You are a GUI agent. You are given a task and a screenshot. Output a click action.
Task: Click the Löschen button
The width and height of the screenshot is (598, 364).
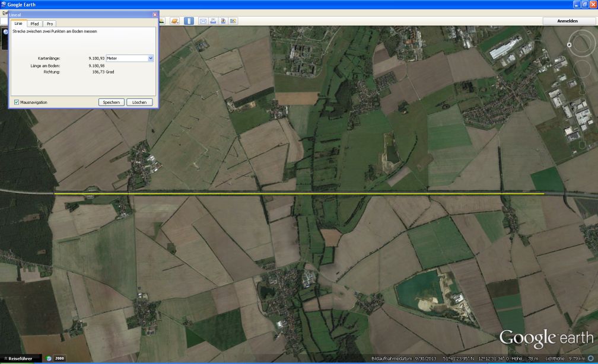(139, 102)
